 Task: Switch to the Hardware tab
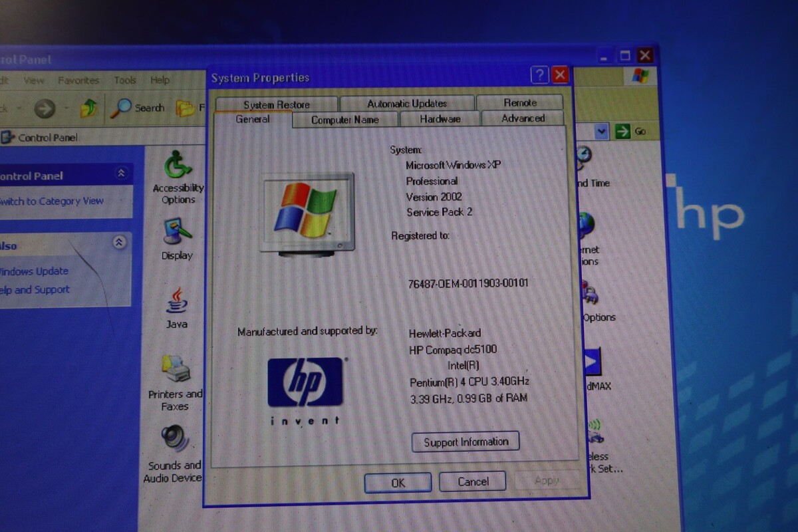(440, 119)
